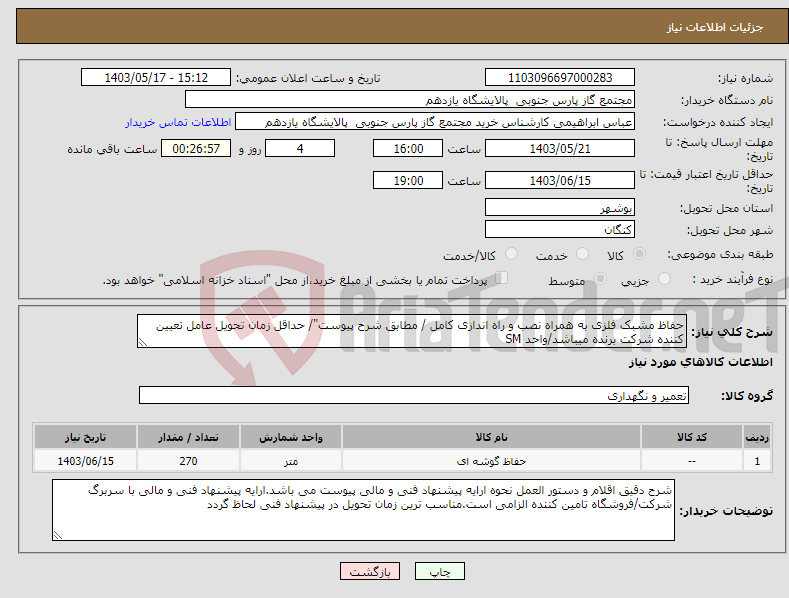Click the نام کالا column header
789x598 pixels.
pyautogui.click(x=491, y=437)
